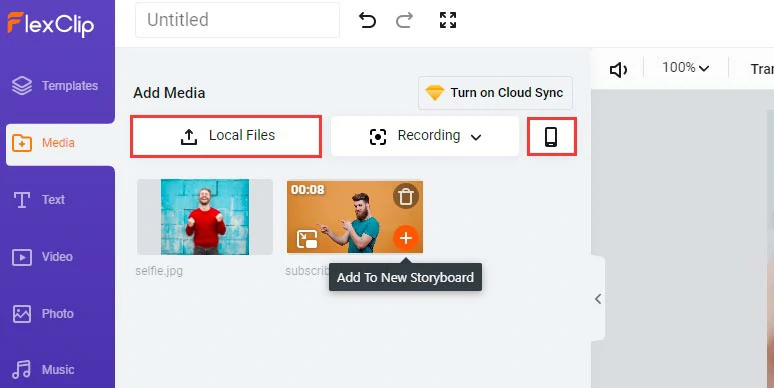Screen dimensions: 774x388
Task: Toggle the volume speaker icon
Action: tap(618, 70)
